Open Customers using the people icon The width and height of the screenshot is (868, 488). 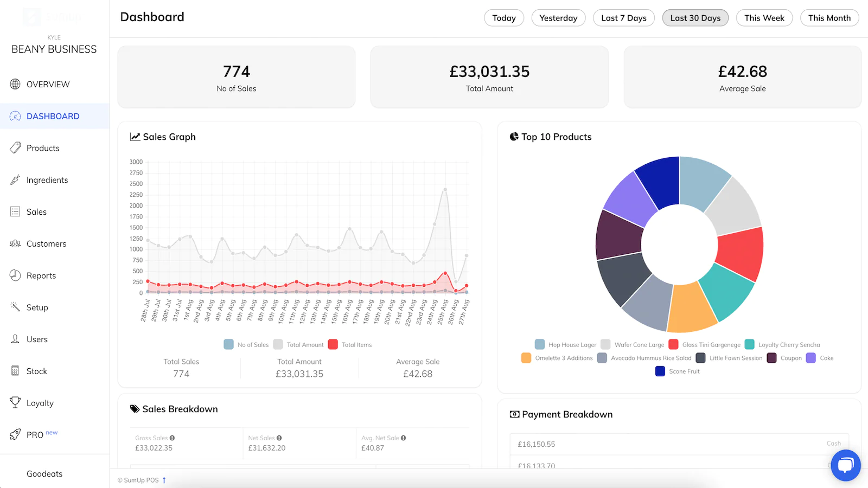coord(15,244)
